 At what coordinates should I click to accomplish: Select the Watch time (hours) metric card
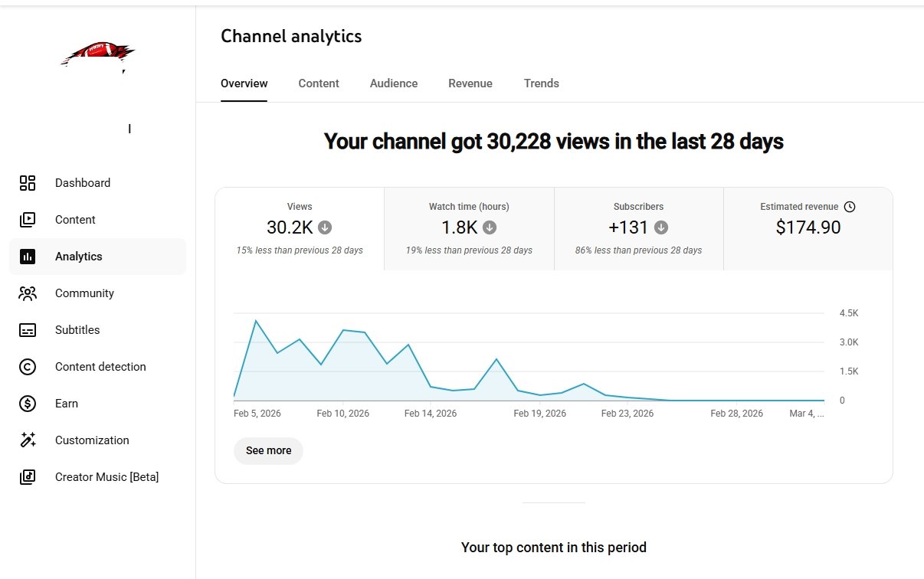click(x=469, y=228)
